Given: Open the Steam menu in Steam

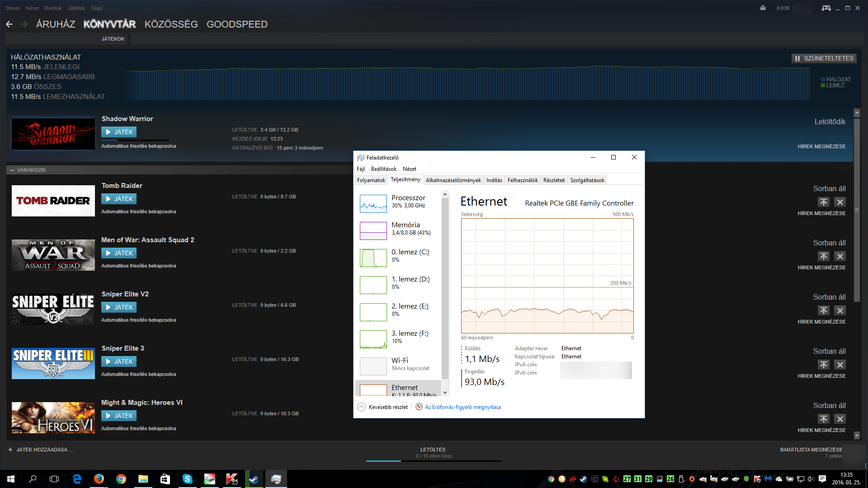Looking at the screenshot, I should click(13, 8).
